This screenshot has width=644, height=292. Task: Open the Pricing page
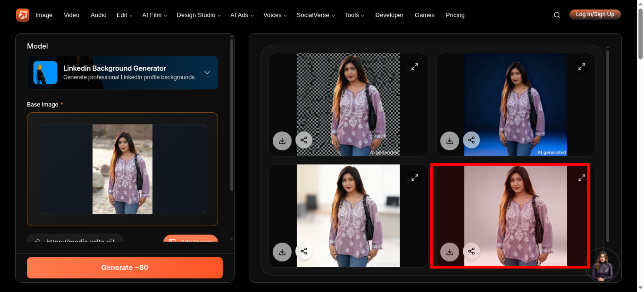(x=455, y=15)
